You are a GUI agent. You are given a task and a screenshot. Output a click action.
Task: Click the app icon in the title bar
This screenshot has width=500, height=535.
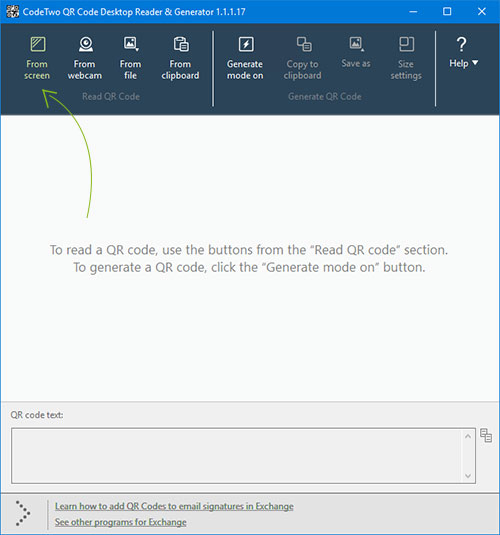point(13,12)
